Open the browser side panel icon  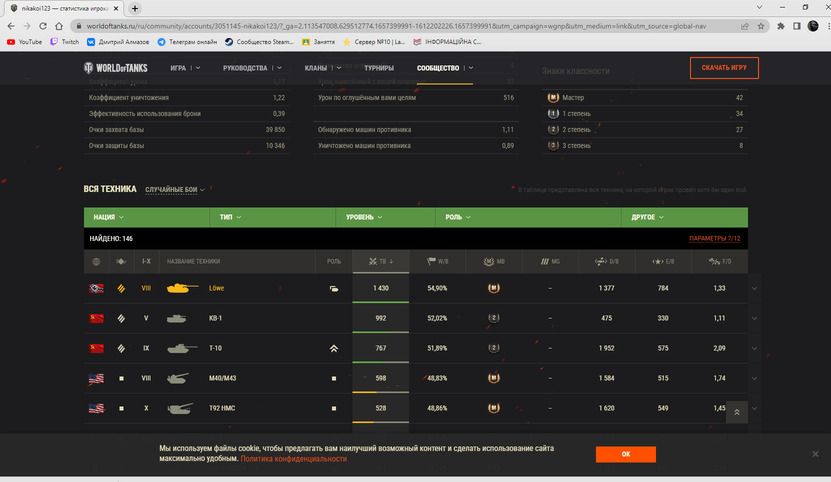[797, 26]
